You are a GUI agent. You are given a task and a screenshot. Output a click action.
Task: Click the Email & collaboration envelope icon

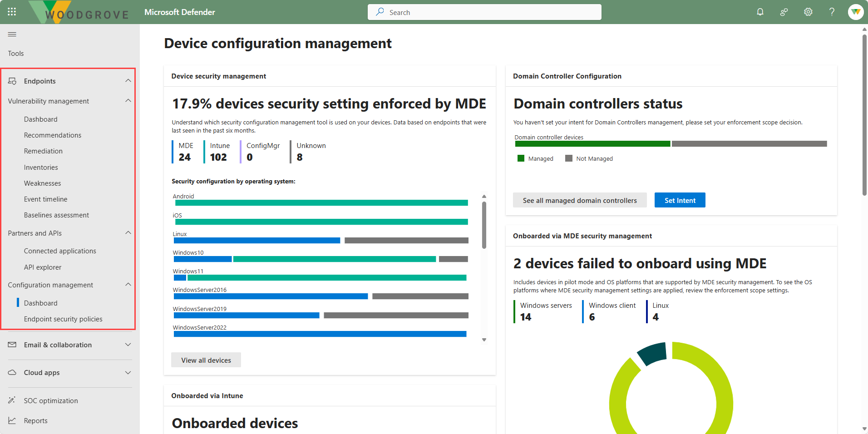pyautogui.click(x=11, y=345)
